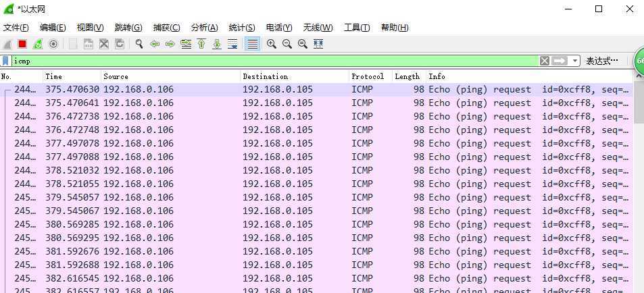Click the go to specified packet icon
Viewport: 644px width, 293px height.
(x=186, y=44)
